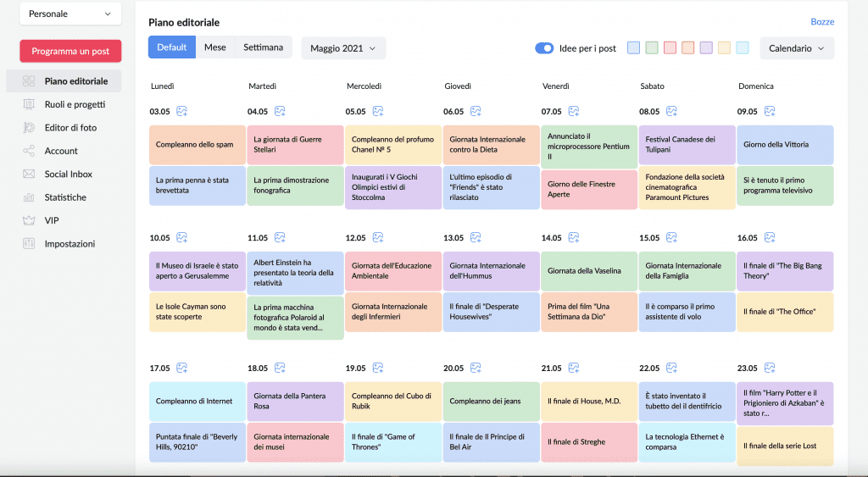
Task: Switch to the Mese tab
Action: coord(214,47)
